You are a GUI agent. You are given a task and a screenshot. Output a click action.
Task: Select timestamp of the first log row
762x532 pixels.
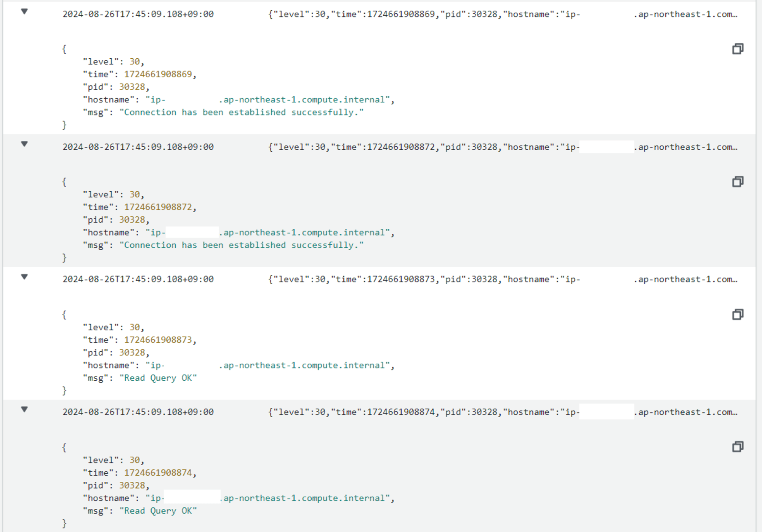138,14
